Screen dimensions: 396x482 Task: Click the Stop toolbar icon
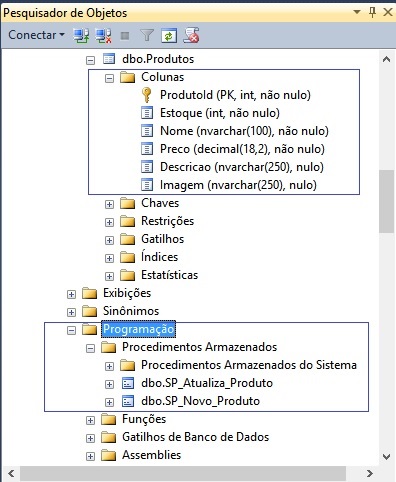click(125, 35)
